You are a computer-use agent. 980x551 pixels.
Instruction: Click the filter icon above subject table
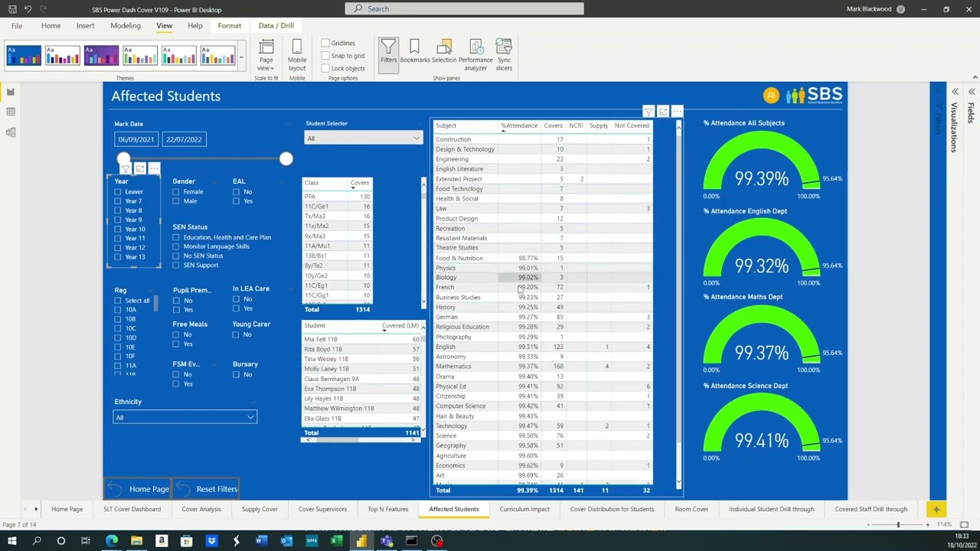point(648,112)
